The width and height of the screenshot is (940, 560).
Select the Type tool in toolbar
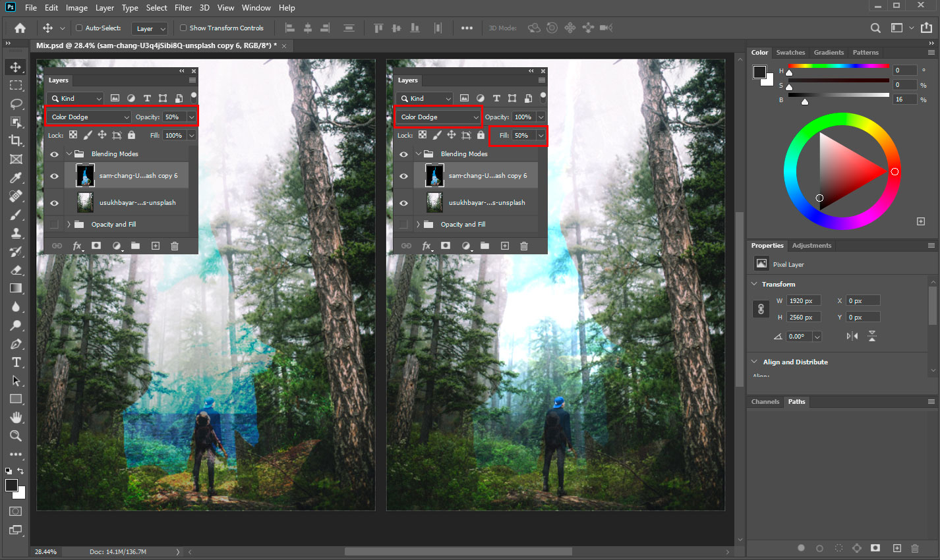coord(16,362)
